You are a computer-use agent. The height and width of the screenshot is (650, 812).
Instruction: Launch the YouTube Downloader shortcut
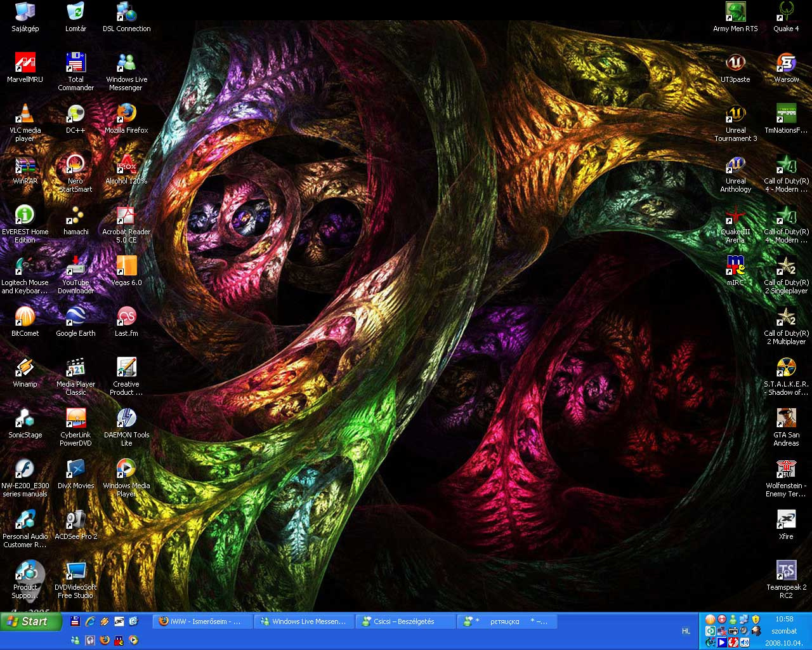coord(76,275)
